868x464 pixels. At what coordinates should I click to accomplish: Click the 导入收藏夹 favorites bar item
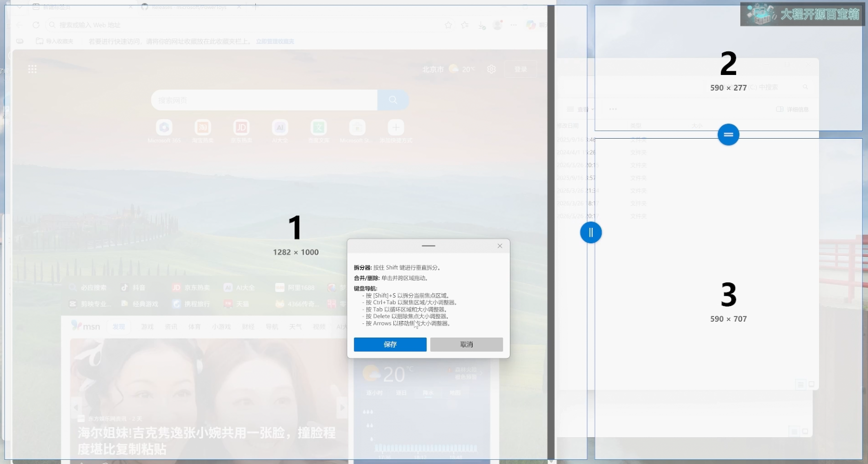click(55, 41)
